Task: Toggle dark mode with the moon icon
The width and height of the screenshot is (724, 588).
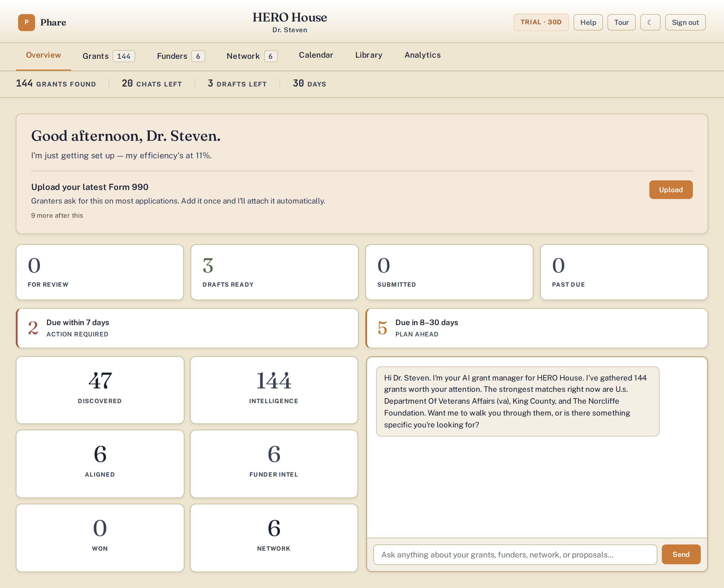Action: click(x=650, y=22)
